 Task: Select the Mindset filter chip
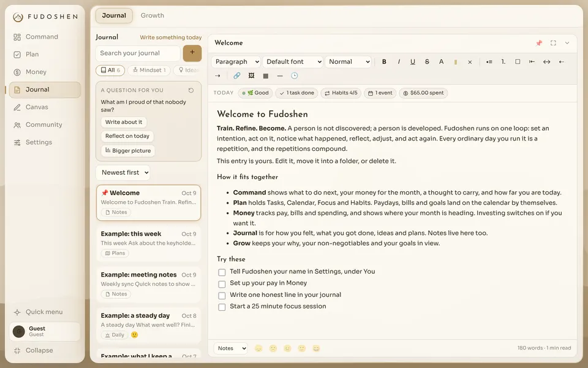(149, 70)
